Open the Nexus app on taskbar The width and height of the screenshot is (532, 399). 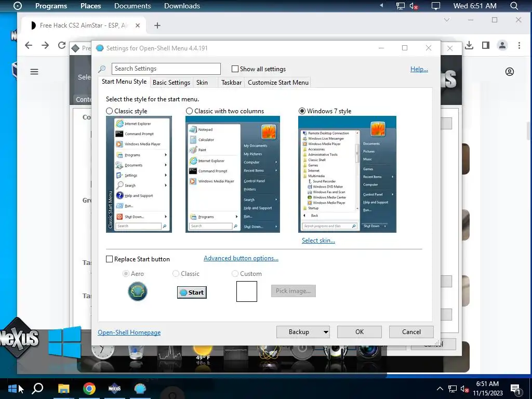click(x=115, y=389)
